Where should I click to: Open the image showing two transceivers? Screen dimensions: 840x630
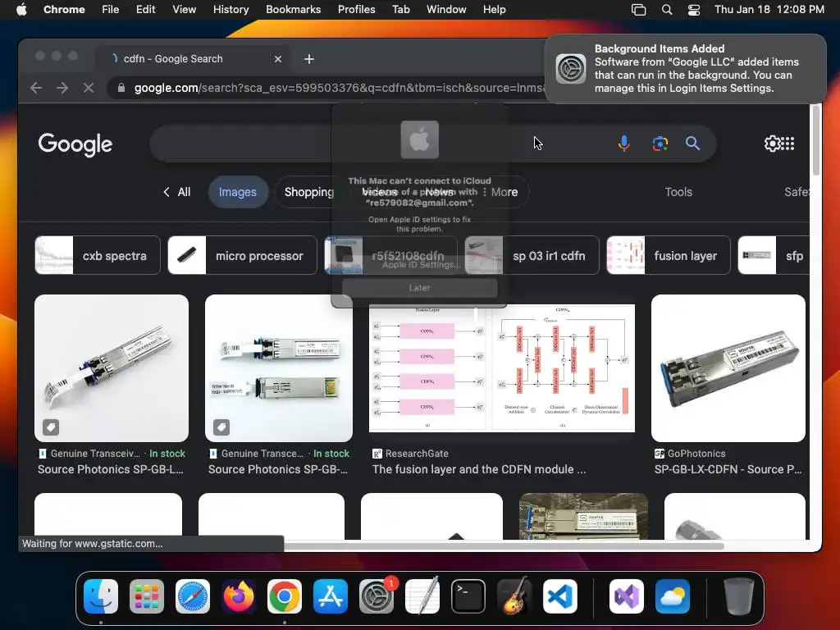[x=279, y=368]
